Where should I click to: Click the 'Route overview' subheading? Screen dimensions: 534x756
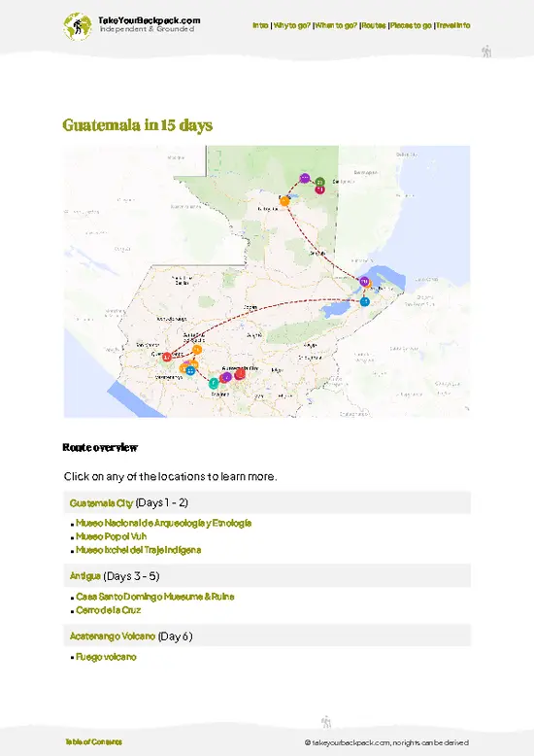pyautogui.click(x=100, y=447)
